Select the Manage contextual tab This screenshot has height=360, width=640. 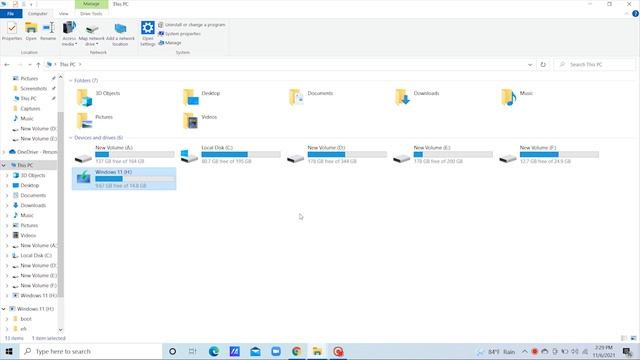[91, 4]
